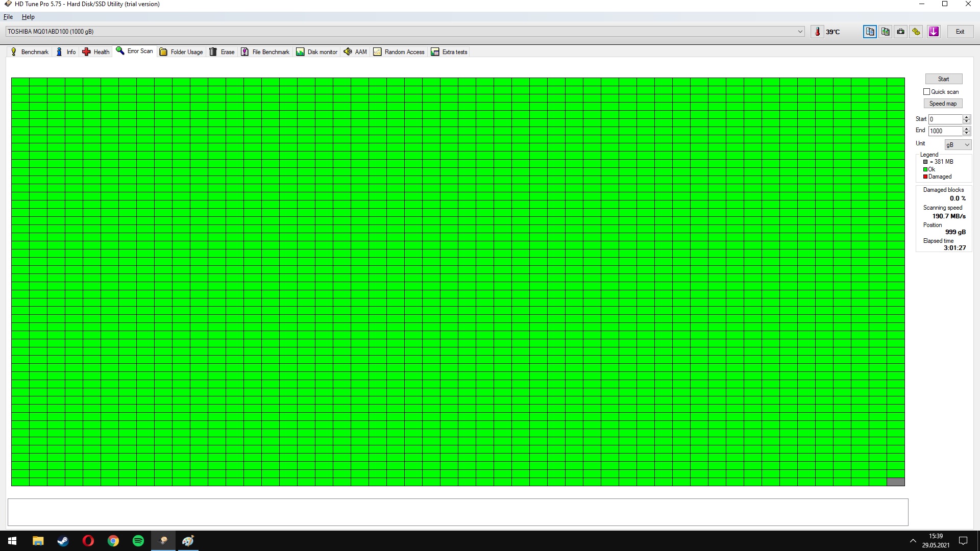This screenshot has width=980, height=551.
Task: Click the empty error log box below grid
Action: 458,512
